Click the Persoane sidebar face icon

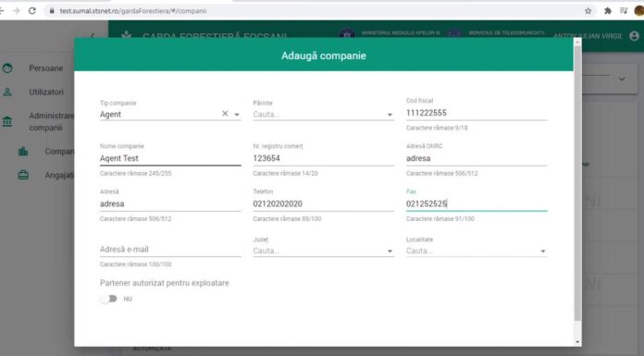coord(7,68)
